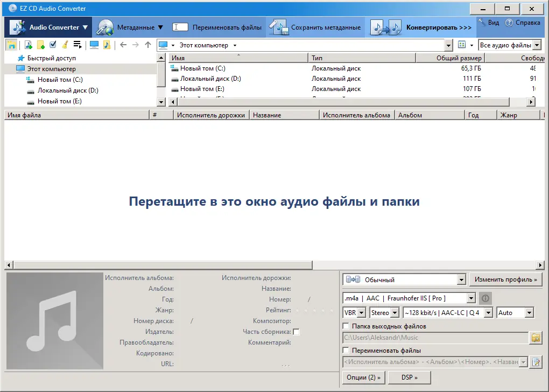
Task: Enable the Переименовать файлы checkbox
Action: tap(345, 350)
